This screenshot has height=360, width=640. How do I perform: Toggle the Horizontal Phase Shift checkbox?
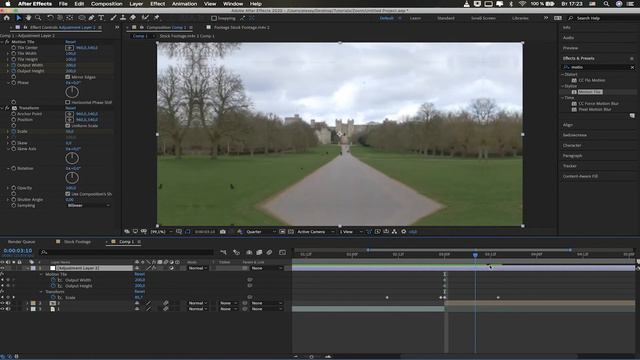click(x=68, y=102)
